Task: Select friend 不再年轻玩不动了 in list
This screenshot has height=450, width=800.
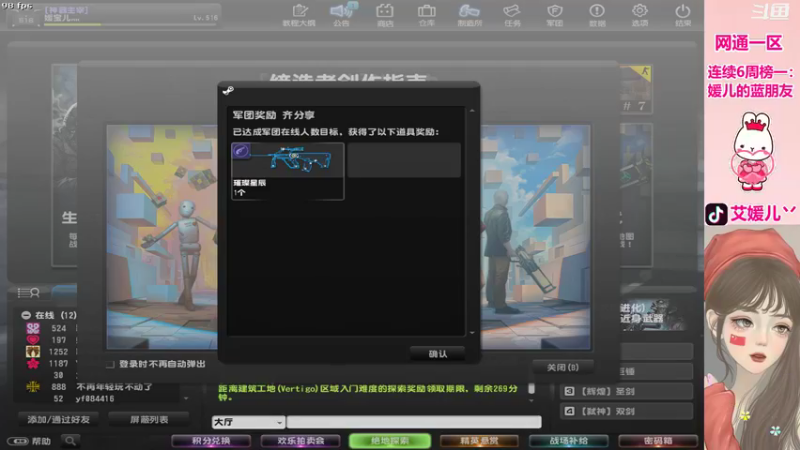Action: coord(114,387)
